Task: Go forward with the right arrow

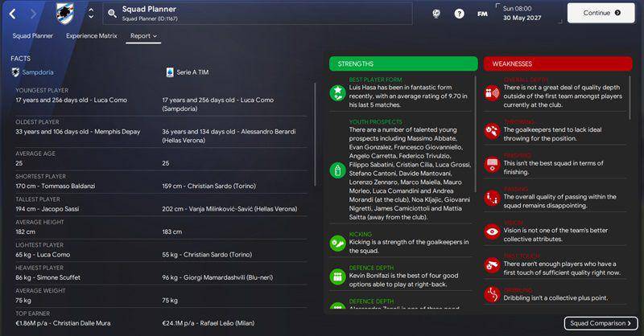Action: click(33, 14)
